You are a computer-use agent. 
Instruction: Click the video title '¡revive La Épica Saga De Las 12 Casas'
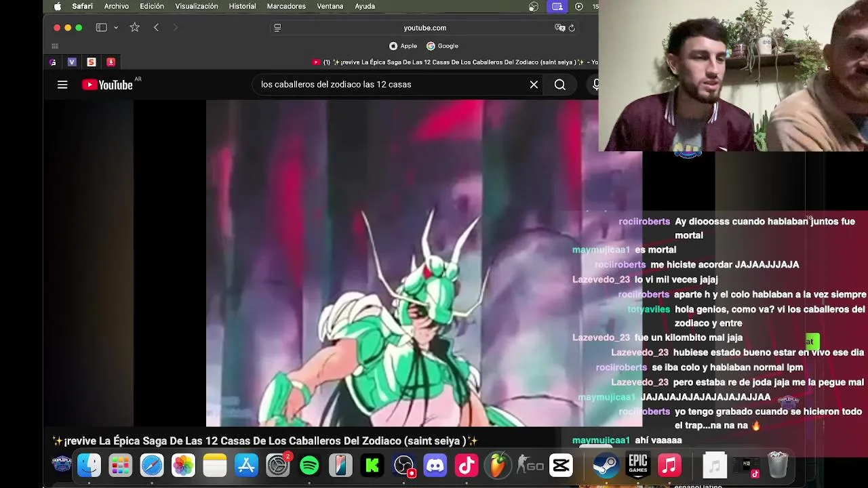point(265,441)
